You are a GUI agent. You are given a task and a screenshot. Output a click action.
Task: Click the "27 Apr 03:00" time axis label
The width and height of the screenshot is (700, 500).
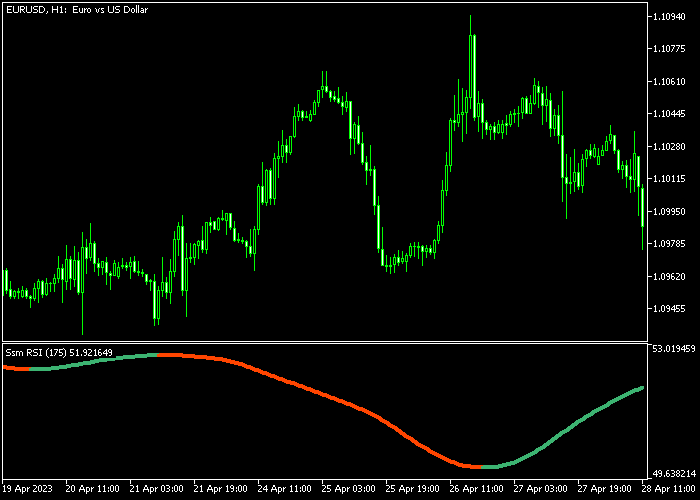pos(541,488)
